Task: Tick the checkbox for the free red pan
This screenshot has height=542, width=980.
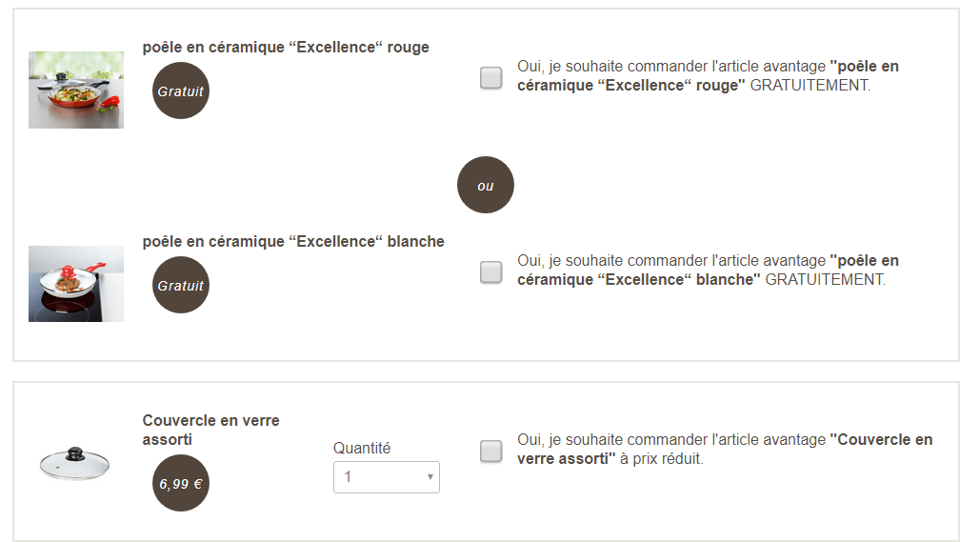Action: click(x=491, y=78)
